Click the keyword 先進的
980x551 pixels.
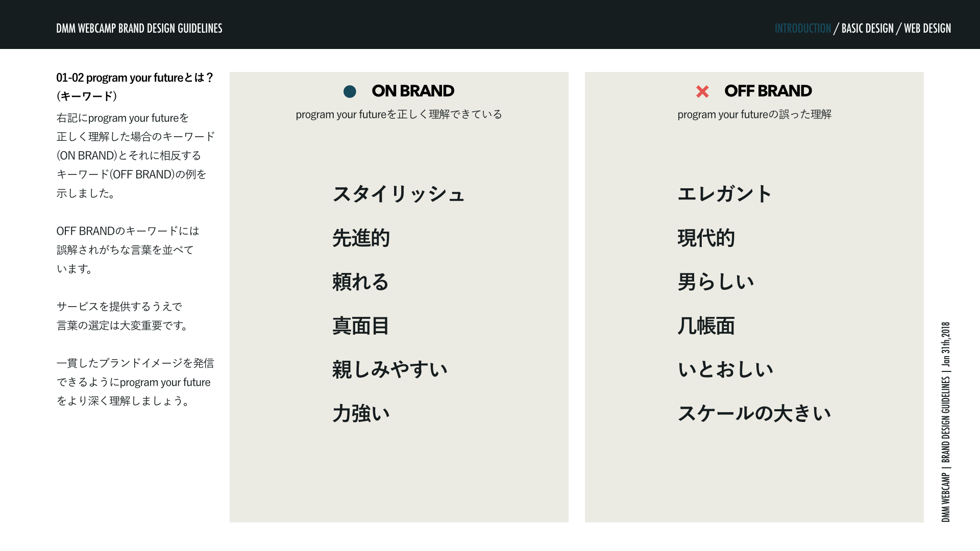click(361, 238)
